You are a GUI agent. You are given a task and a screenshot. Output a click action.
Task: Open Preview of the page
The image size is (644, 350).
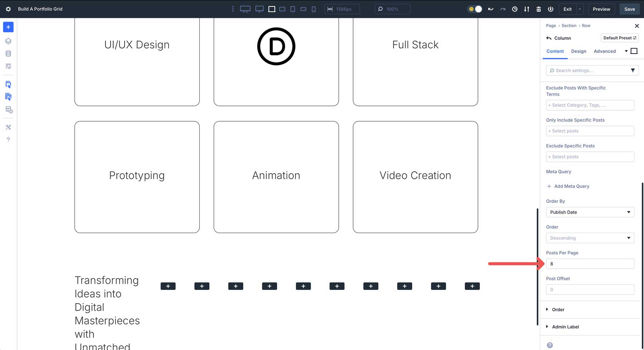click(x=601, y=9)
